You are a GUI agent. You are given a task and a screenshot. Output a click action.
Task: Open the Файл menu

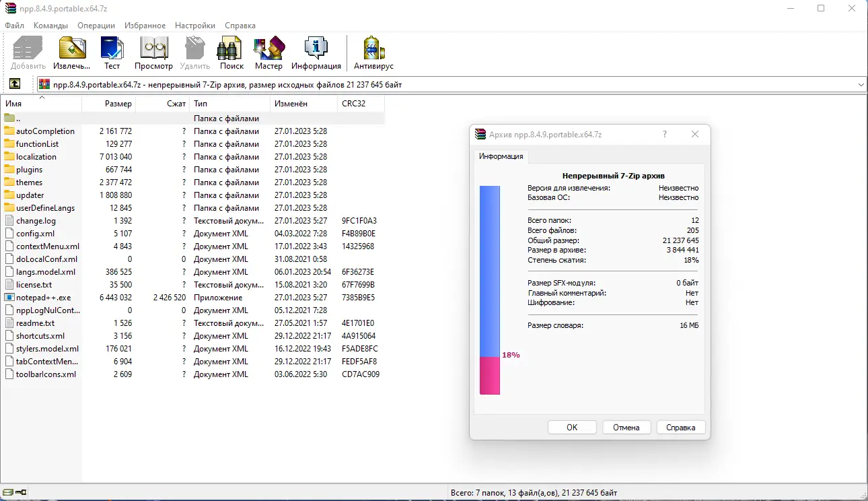tap(15, 26)
